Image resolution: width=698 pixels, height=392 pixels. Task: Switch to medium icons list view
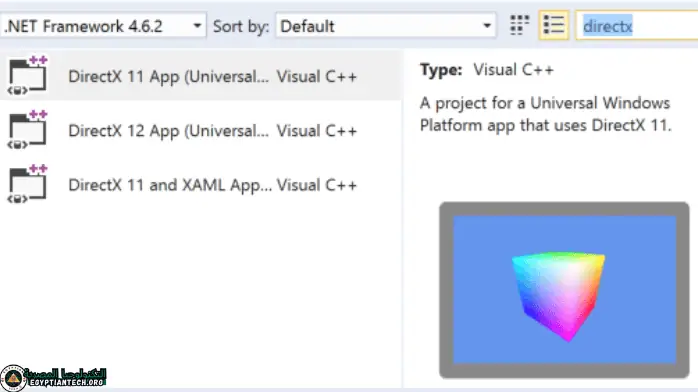(554, 25)
